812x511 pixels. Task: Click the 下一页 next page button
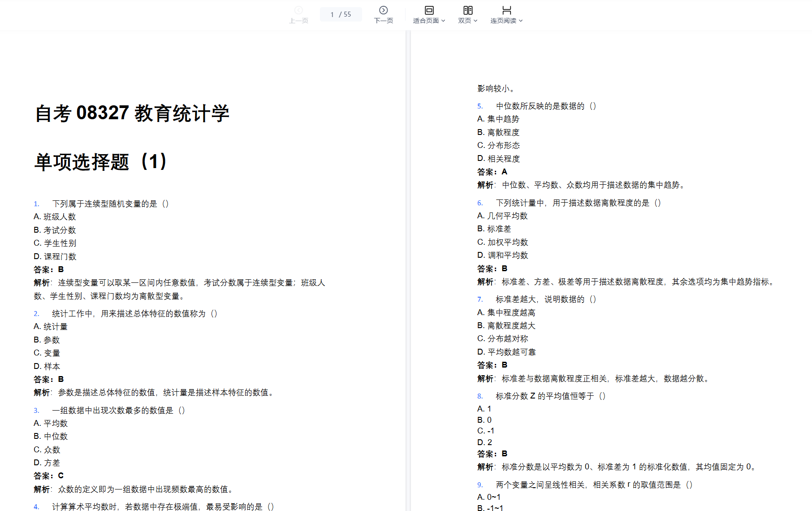[383, 20]
